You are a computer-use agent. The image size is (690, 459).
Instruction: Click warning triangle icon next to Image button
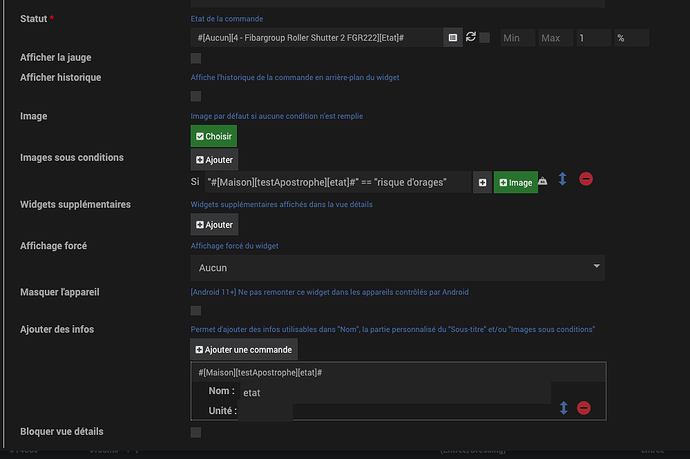[x=543, y=181]
